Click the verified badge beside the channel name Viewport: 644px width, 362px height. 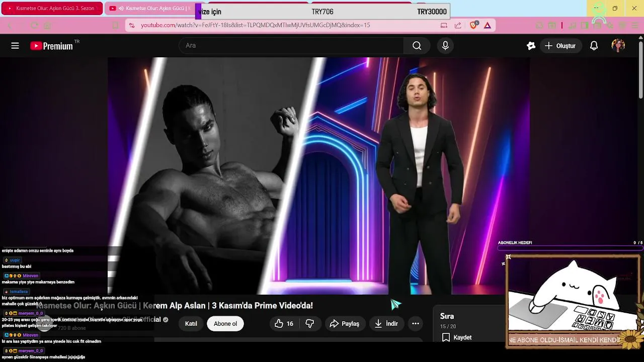point(166,320)
